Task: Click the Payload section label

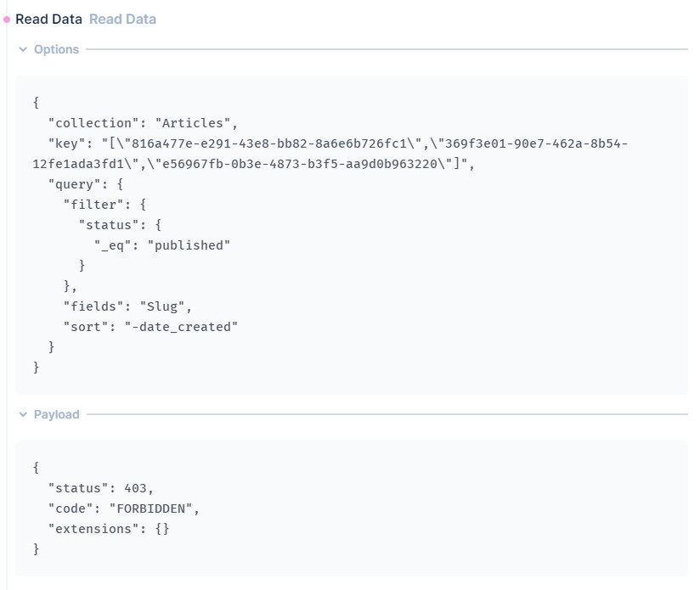Action: pyautogui.click(x=57, y=414)
